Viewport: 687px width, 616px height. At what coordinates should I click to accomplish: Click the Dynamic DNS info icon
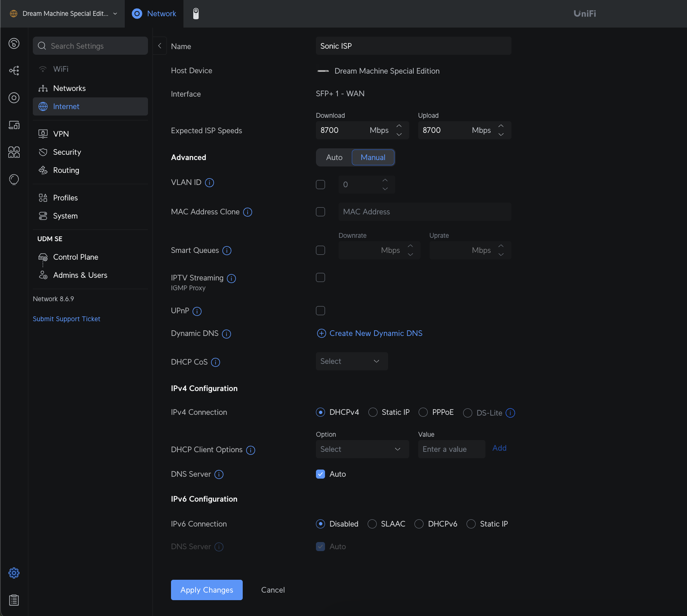point(226,334)
